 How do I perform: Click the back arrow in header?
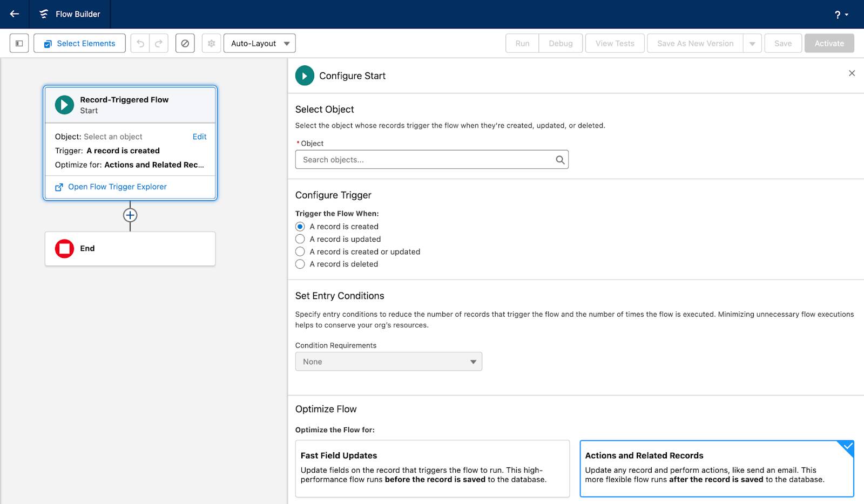pyautogui.click(x=15, y=14)
